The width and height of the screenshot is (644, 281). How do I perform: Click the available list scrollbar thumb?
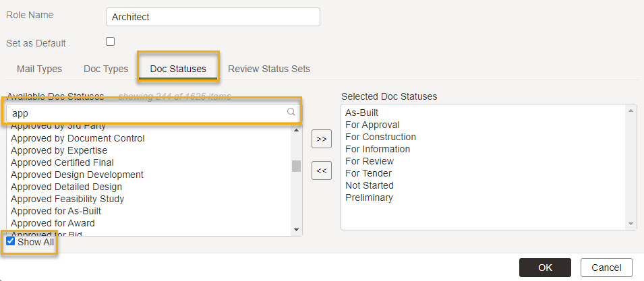(296, 166)
